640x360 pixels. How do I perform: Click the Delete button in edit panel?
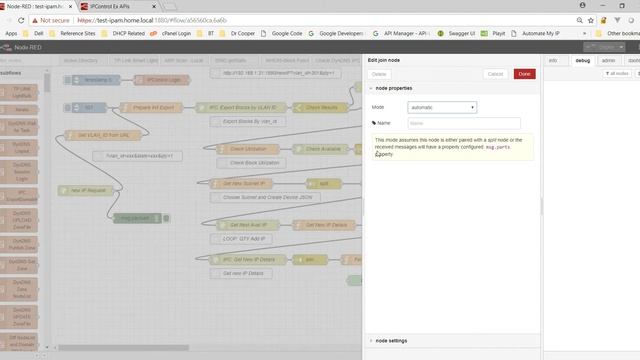tap(379, 74)
